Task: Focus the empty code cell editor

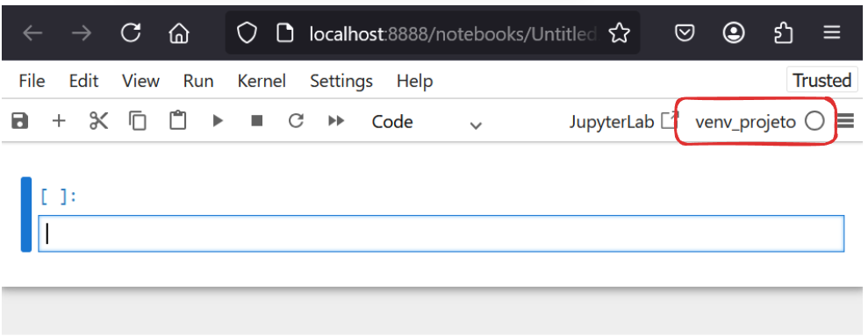Action: pos(441,233)
